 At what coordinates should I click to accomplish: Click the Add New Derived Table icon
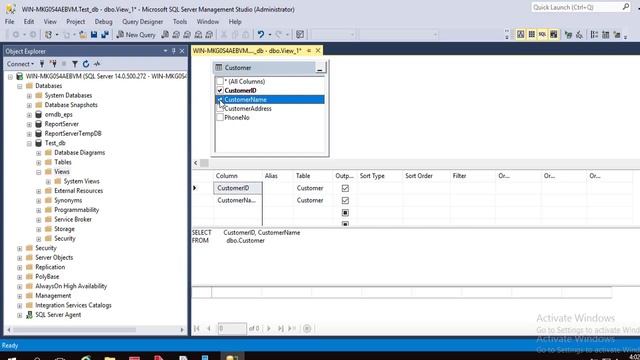(617, 35)
